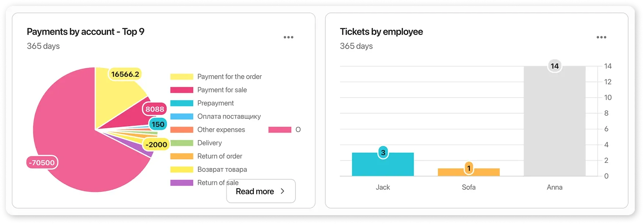644x224 pixels.
Task: Select the -2000 value badge on the pie chart
Action: 156,144
